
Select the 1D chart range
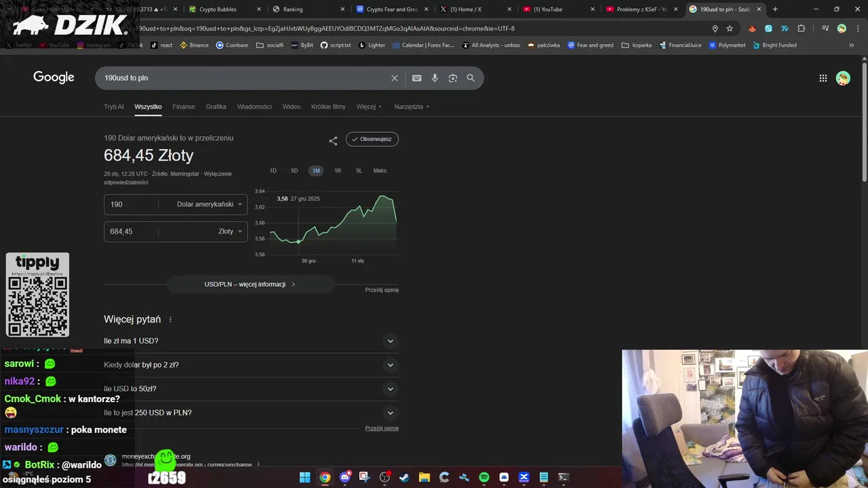point(273,171)
